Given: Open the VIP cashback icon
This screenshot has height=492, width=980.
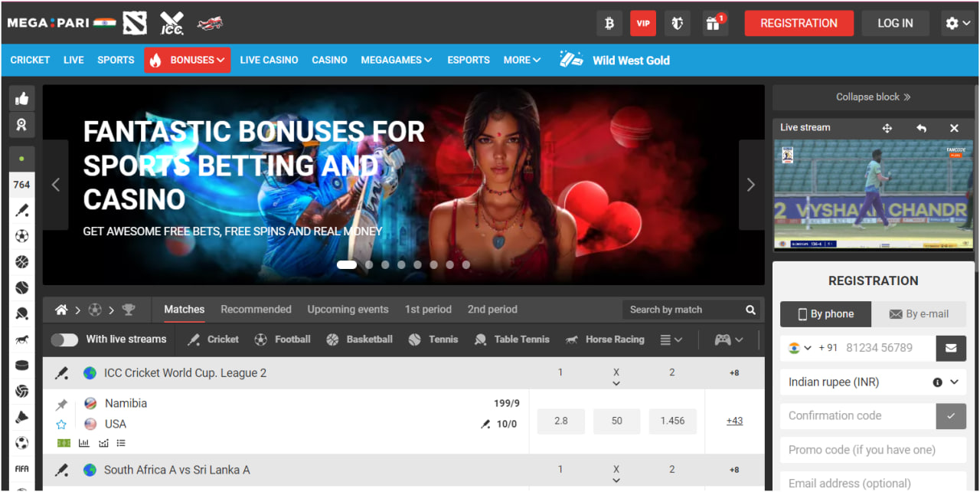Looking at the screenshot, I should [643, 23].
